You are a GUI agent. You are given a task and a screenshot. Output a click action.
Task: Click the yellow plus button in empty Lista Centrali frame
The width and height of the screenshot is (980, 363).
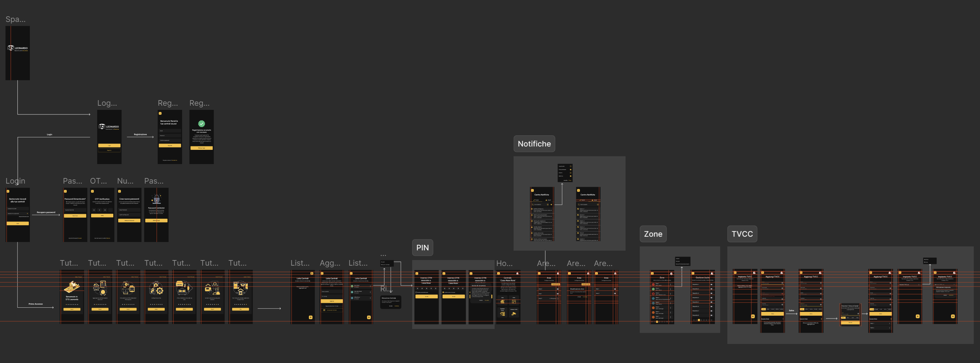(310, 317)
